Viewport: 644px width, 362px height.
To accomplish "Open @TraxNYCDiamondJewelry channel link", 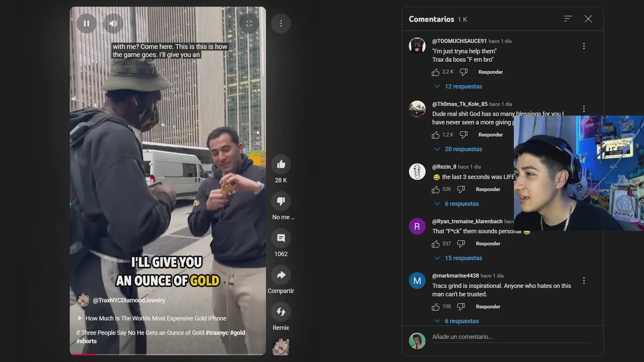I will click(x=129, y=300).
